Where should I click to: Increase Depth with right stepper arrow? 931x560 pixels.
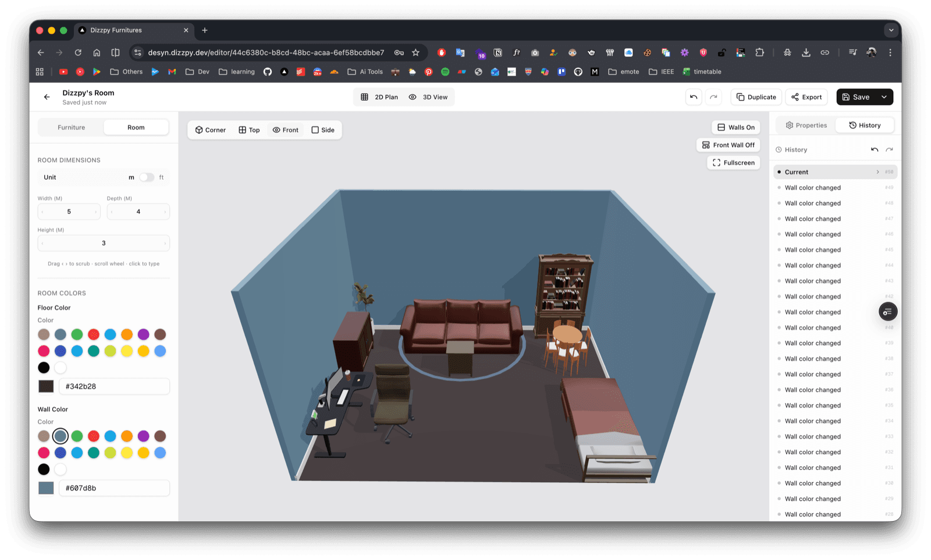165,212
